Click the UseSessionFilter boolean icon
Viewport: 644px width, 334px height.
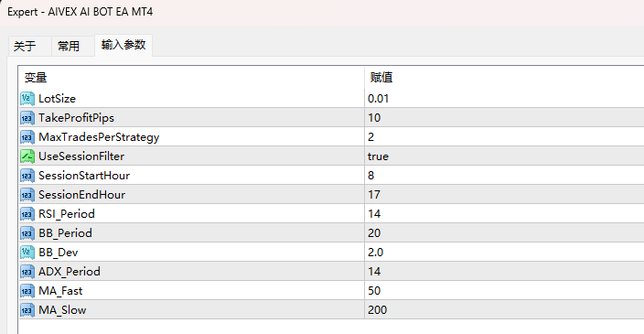(x=27, y=156)
